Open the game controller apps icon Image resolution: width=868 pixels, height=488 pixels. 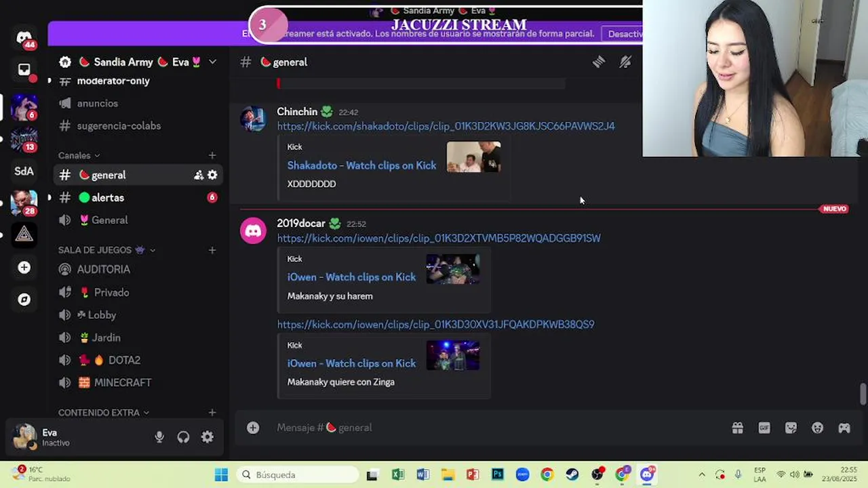(844, 428)
